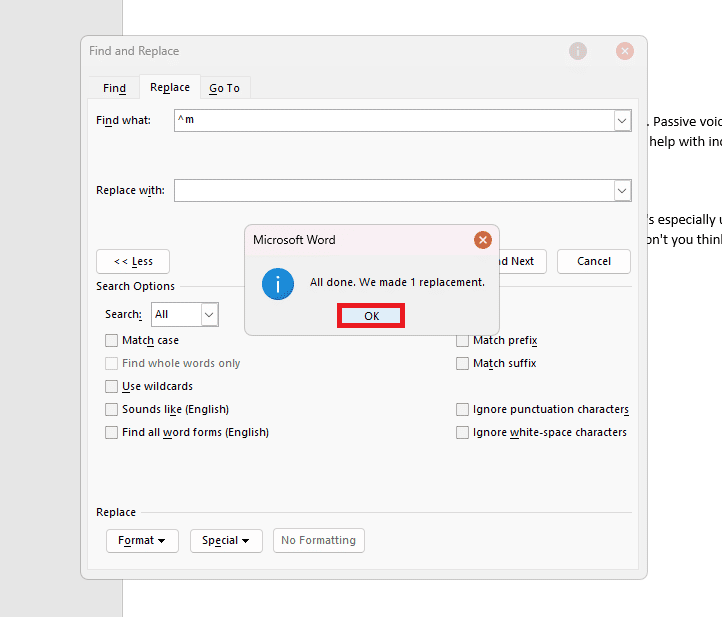The width and height of the screenshot is (722, 617).
Task: Switch to the Go To tab
Action: click(x=224, y=88)
